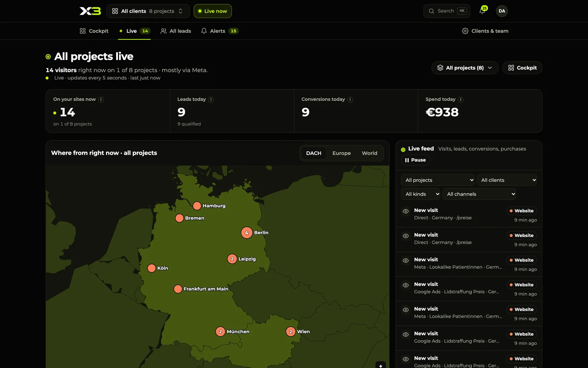Screen dimensions: 588x368
Task: Toggle the Live now indicator button
Action: [x=212, y=11]
